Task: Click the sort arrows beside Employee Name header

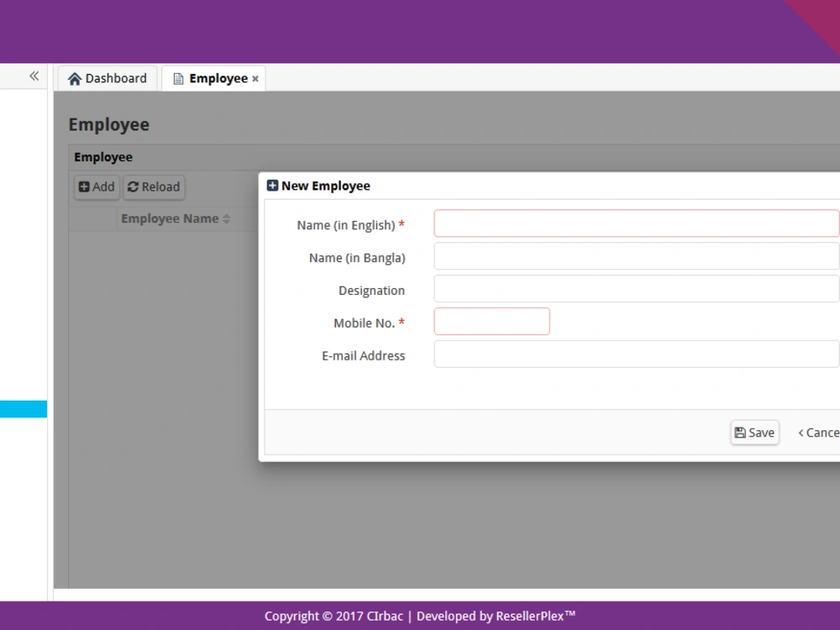Action: click(225, 218)
